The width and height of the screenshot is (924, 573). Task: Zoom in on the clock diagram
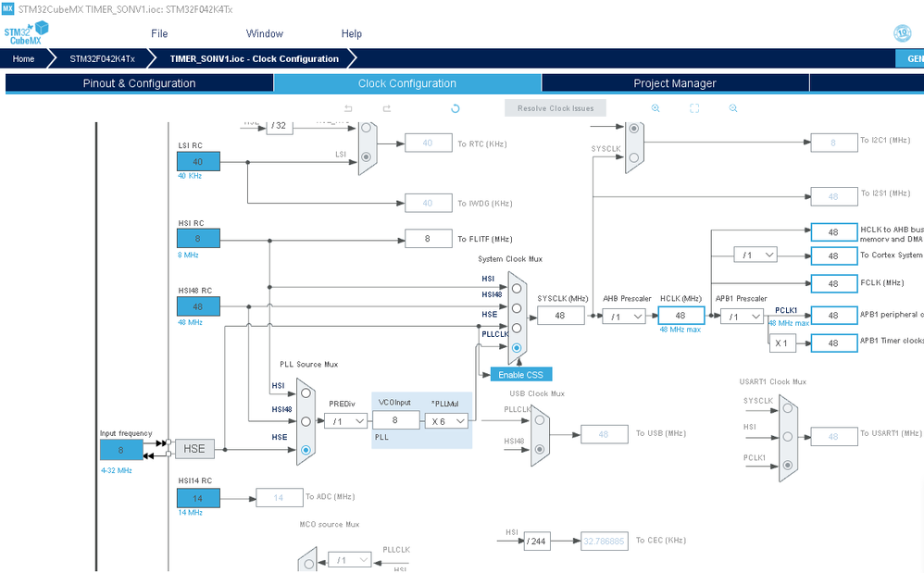(656, 108)
